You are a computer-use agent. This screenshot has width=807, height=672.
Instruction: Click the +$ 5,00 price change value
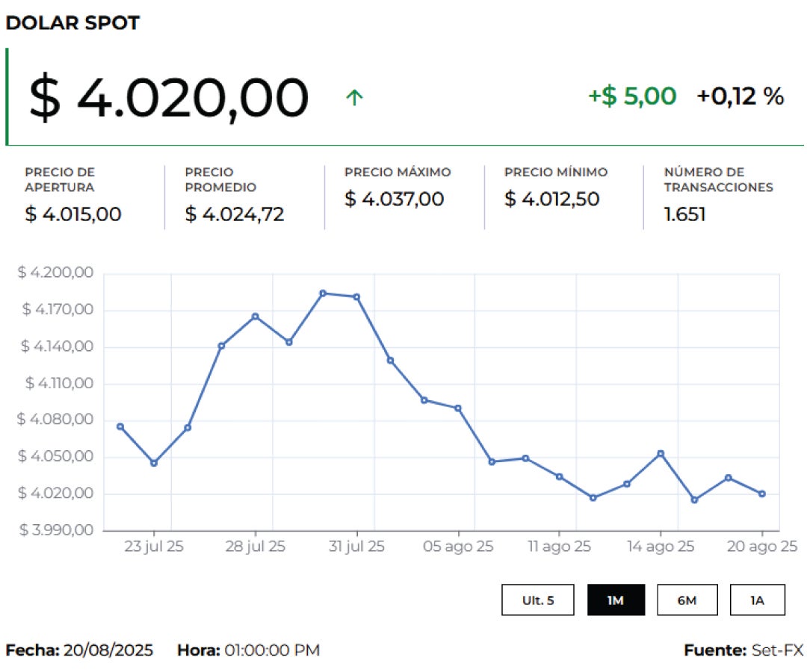click(x=632, y=96)
